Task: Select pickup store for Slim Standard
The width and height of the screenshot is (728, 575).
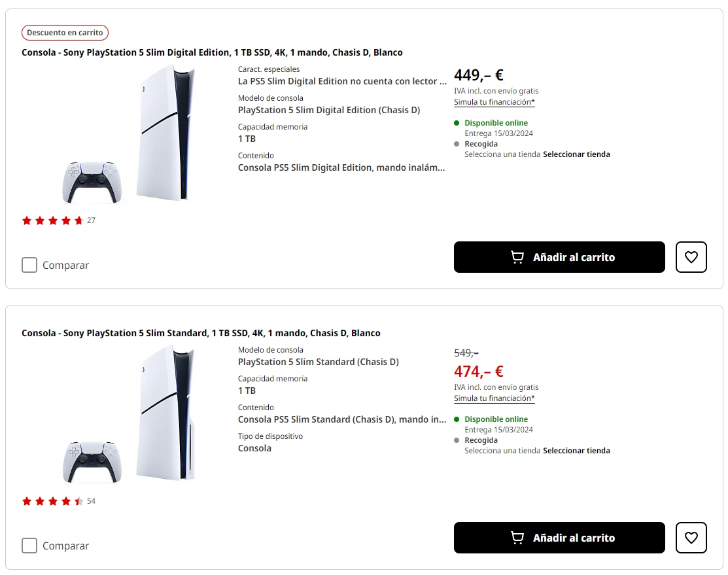Action: click(x=576, y=451)
